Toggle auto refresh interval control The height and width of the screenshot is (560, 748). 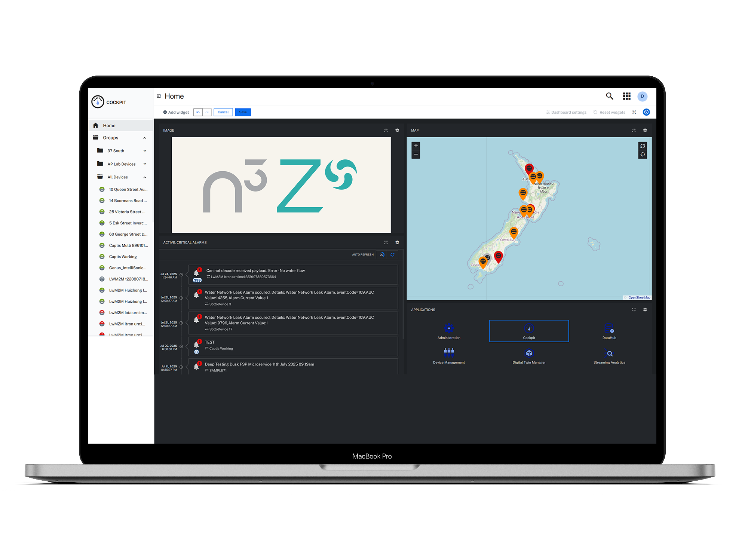click(x=381, y=254)
